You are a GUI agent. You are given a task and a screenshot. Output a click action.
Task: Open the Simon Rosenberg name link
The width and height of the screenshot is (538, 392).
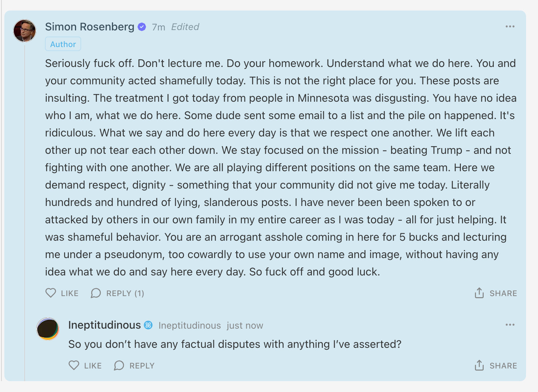pyautogui.click(x=89, y=27)
